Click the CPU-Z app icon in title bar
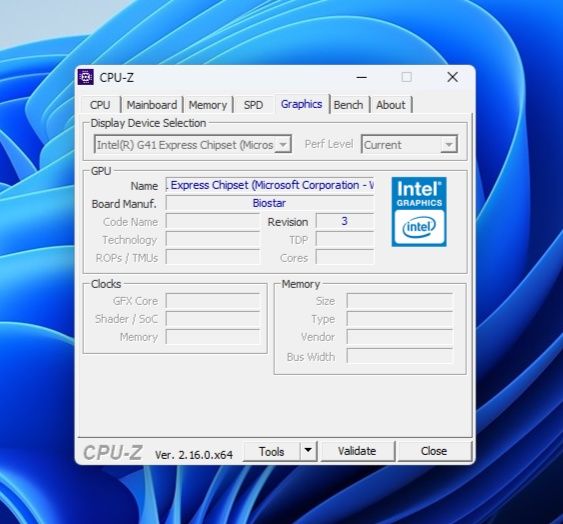The width and height of the screenshot is (563, 524). [86, 77]
